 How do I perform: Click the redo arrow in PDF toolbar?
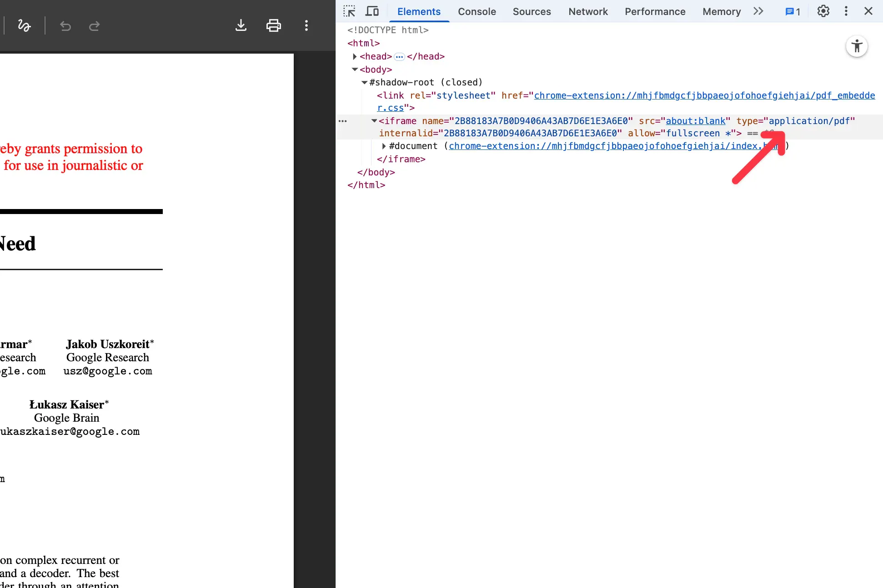pyautogui.click(x=94, y=26)
